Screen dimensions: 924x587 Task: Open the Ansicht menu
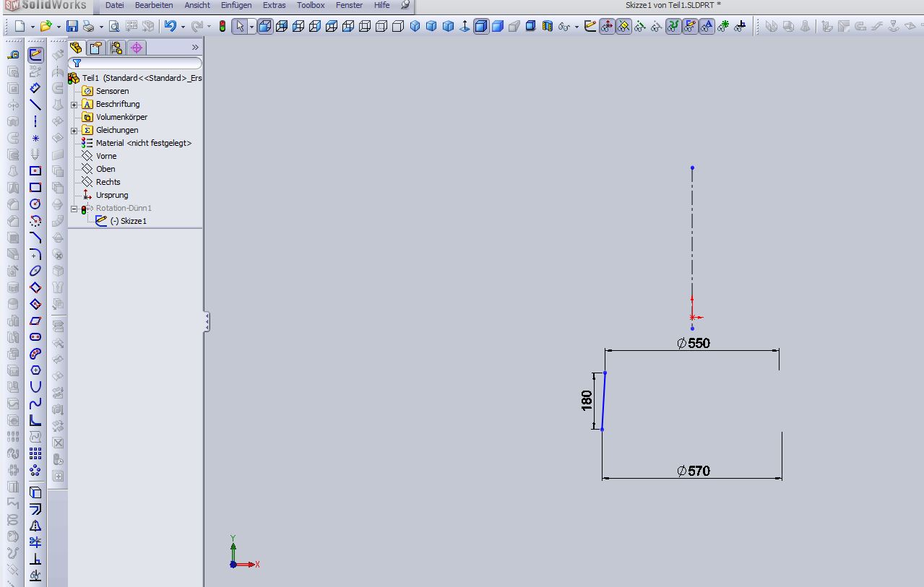point(197,5)
